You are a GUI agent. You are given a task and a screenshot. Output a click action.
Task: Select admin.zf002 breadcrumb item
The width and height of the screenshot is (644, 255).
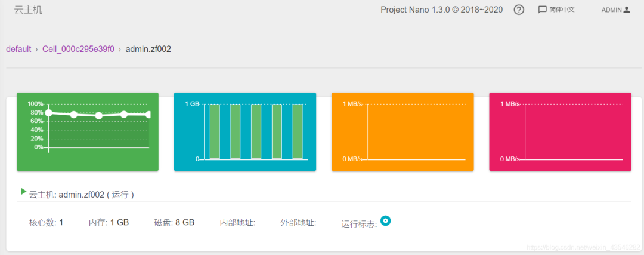click(x=148, y=50)
